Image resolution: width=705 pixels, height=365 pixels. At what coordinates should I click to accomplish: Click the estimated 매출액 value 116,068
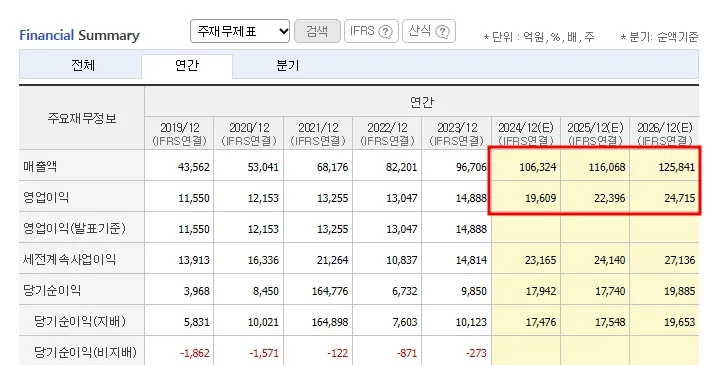(x=607, y=168)
